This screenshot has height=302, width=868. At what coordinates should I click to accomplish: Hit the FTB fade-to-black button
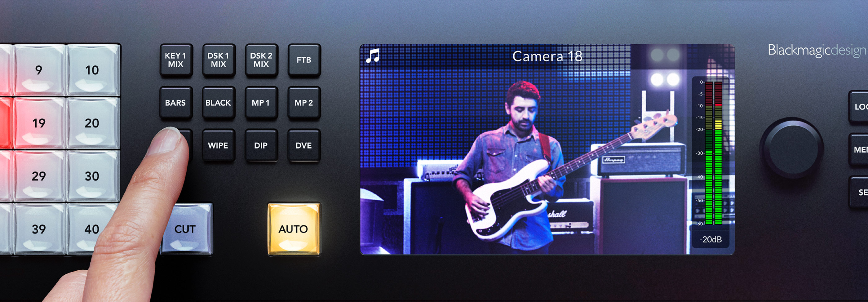coord(303,60)
